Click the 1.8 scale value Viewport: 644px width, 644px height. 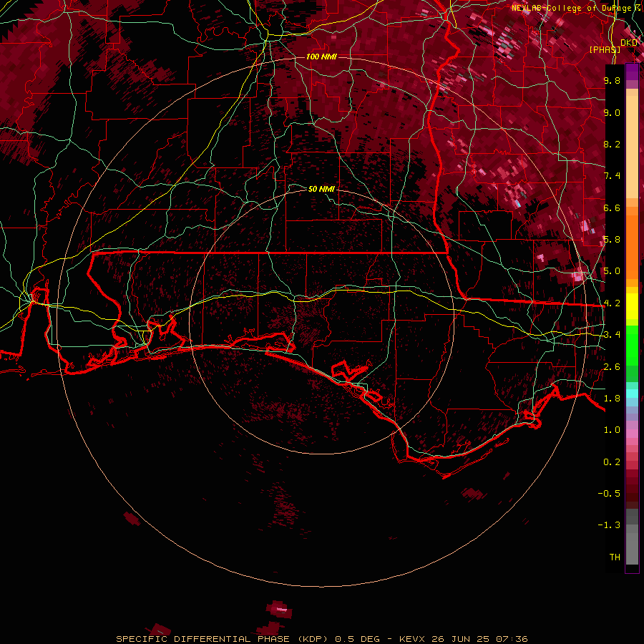pos(612,399)
